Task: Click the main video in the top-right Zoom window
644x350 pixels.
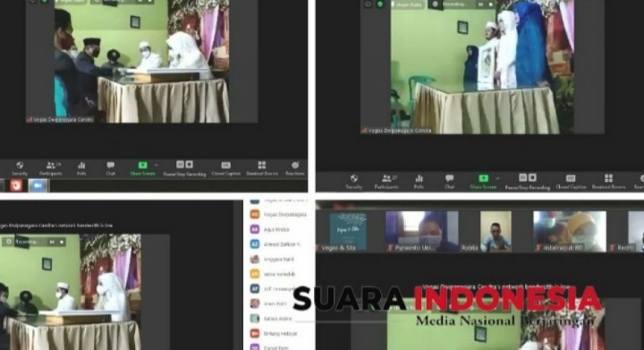Action: pyautogui.click(x=482, y=67)
